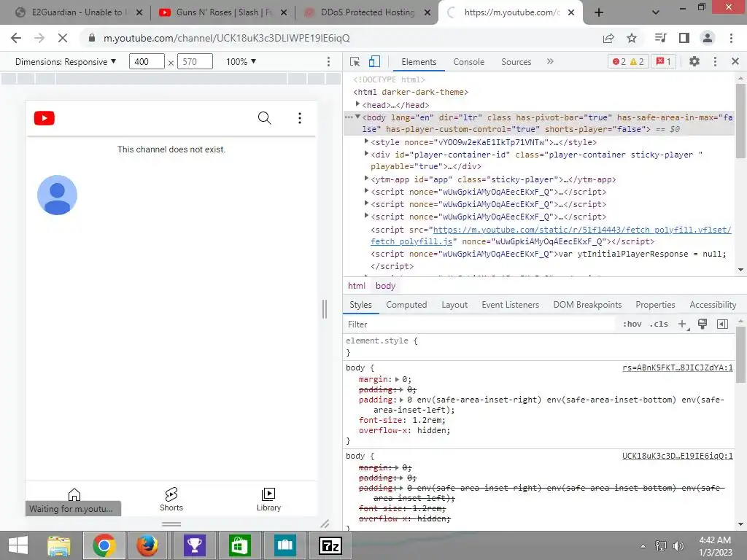Viewport: 747px width, 560px height.
Task: Open the Event Listeners tab
Action: pyautogui.click(x=510, y=305)
